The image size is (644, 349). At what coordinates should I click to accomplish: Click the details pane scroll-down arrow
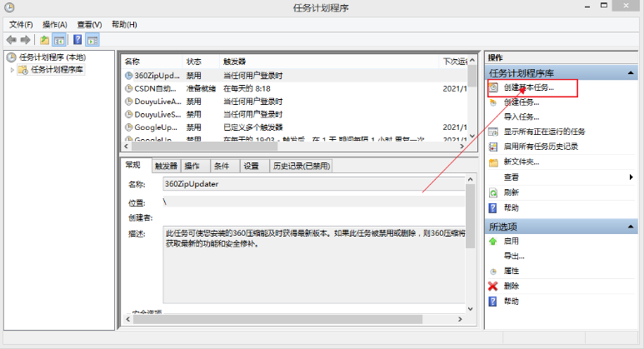click(x=470, y=309)
